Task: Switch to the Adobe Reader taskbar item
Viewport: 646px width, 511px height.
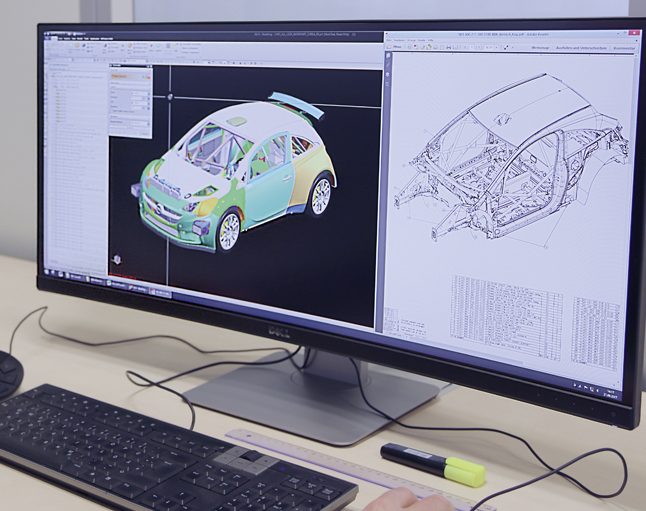Action: click(160, 293)
